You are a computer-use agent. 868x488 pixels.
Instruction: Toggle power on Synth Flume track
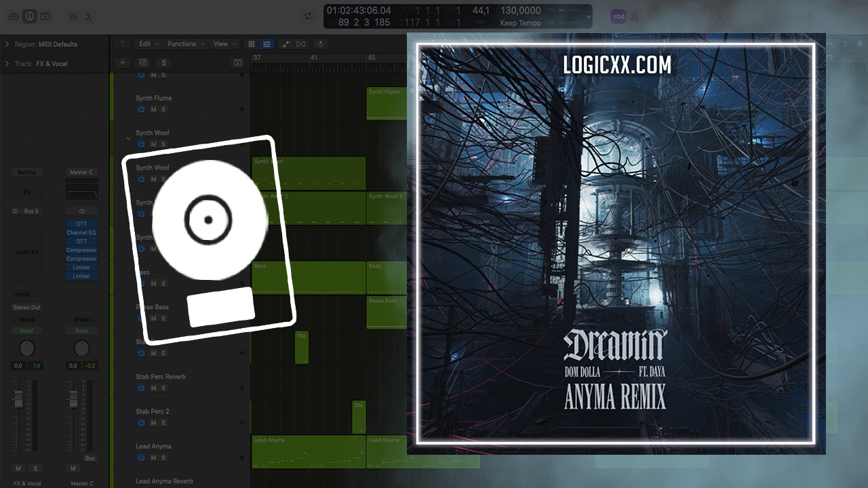pyautogui.click(x=141, y=109)
